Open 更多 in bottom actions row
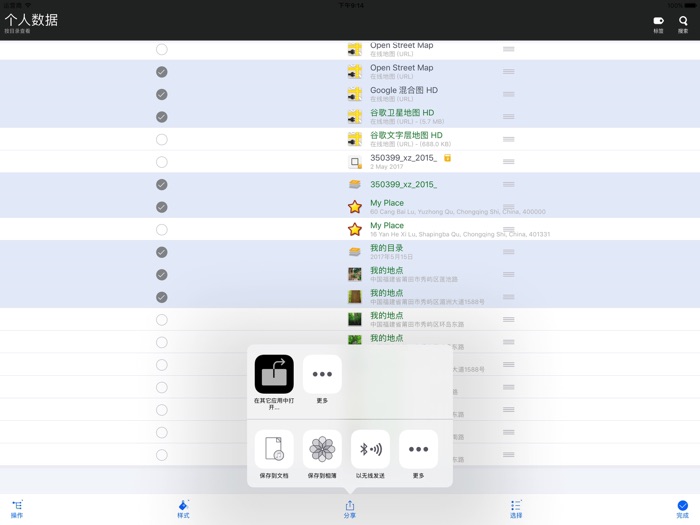The height and width of the screenshot is (525, 700). (x=418, y=450)
